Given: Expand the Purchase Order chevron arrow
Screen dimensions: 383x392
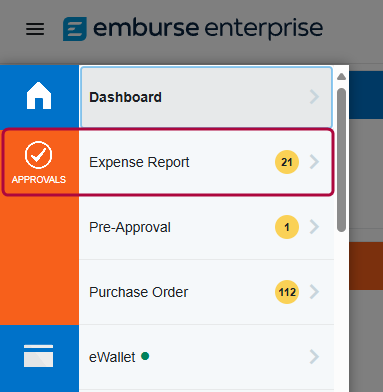Looking at the screenshot, I should click(314, 292).
